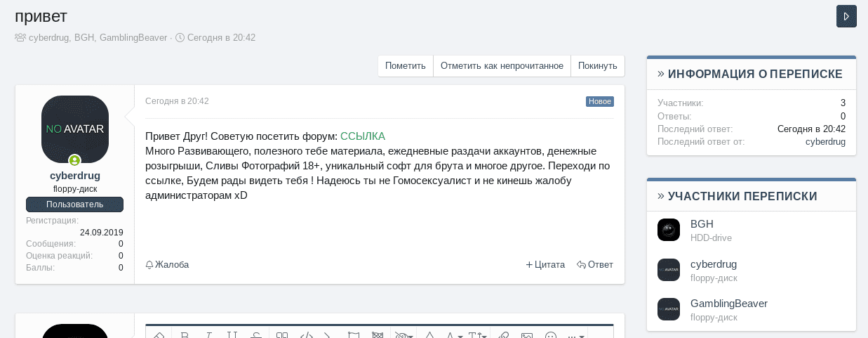Select the Участники count 3
Image resolution: width=868 pixels, height=338 pixels.
[x=843, y=103]
